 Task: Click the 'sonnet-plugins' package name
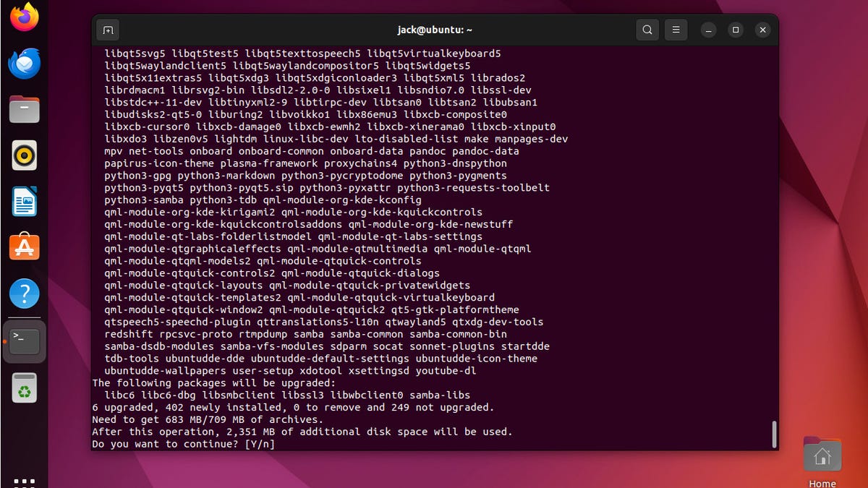451,346
